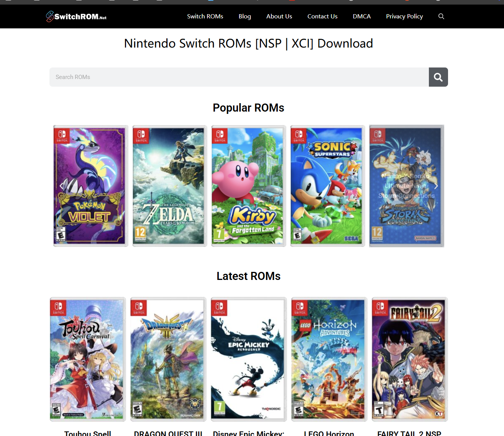Viewport: 504px width, 436px height.
Task: Click the Nintendo Switch ROMs Download page title
Action: point(248,43)
